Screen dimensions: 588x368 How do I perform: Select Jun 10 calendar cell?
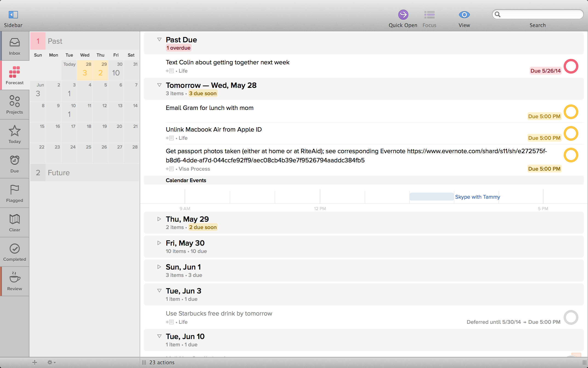point(69,112)
